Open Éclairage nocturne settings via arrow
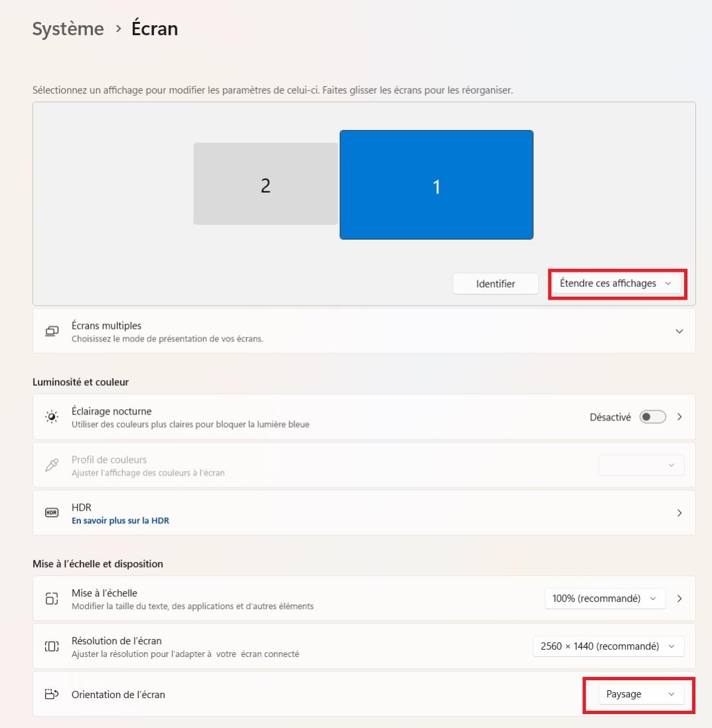The width and height of the screenshot is (712, 728). 679,417
